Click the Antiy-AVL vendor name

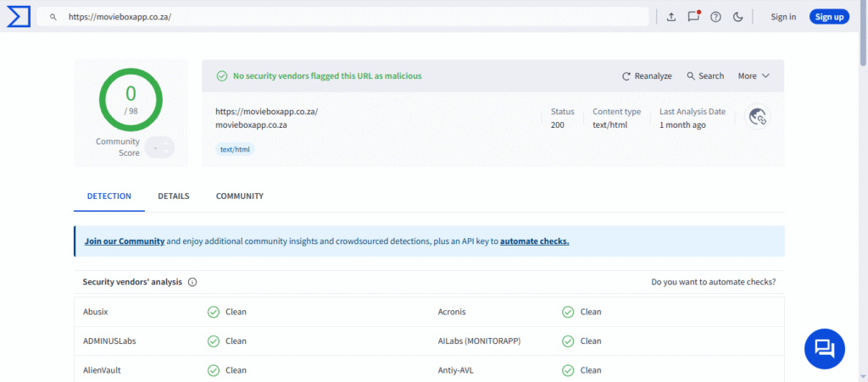(455, 370)
